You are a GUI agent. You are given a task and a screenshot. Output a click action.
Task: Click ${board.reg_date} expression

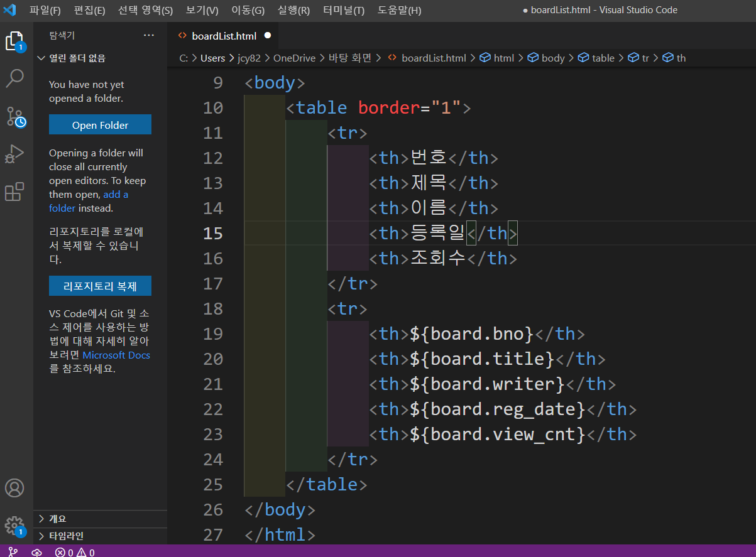[498, 409]
